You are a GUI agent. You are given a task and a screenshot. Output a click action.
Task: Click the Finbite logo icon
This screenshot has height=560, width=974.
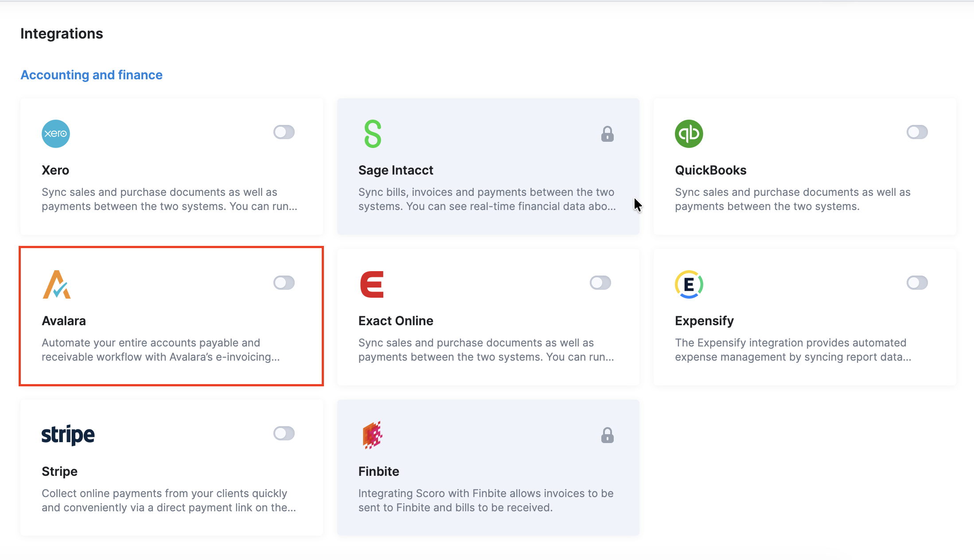pos(373,435)
